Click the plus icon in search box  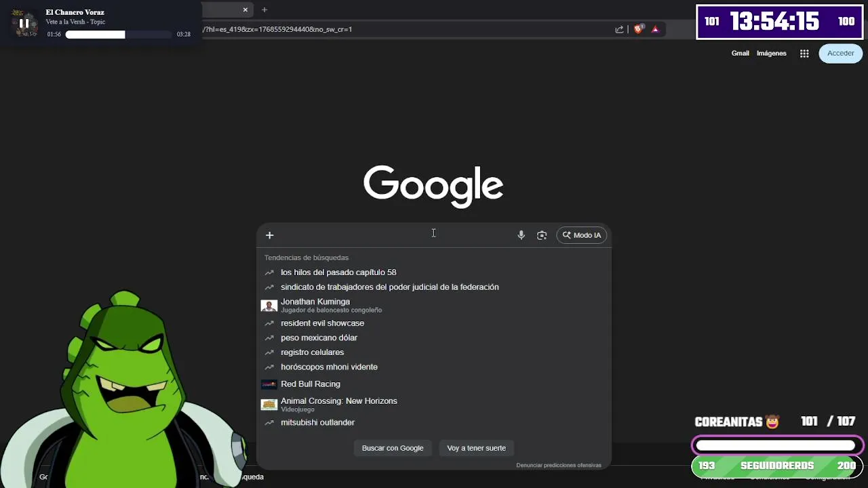269,235
